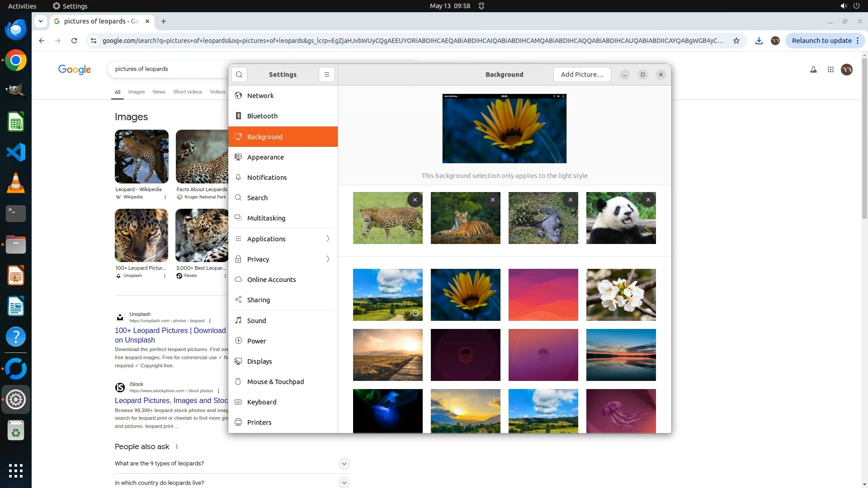Select Appearance in the Settings sidebar
The width and height of the screenshot is (868, 488).
pos(265,157)
